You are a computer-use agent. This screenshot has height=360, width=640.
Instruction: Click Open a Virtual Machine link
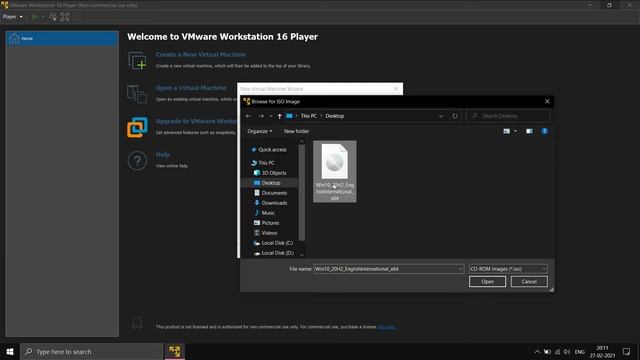pos(191,88)
